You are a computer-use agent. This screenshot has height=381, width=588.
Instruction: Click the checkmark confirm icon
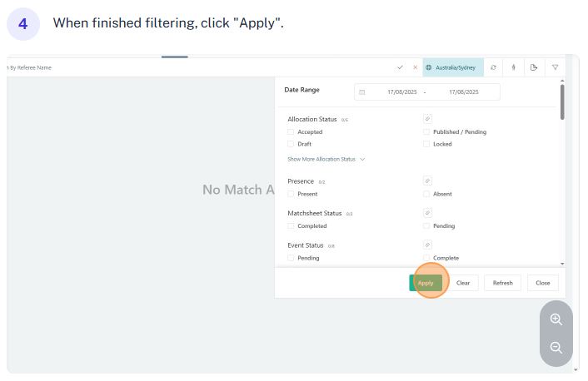click(x=400, y=67)
